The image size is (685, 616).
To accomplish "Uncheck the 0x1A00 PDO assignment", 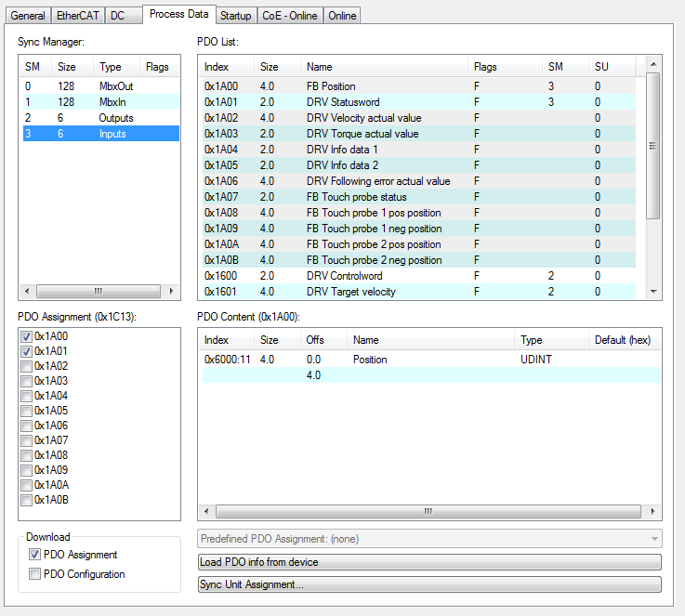I will [x=27, y=336].
